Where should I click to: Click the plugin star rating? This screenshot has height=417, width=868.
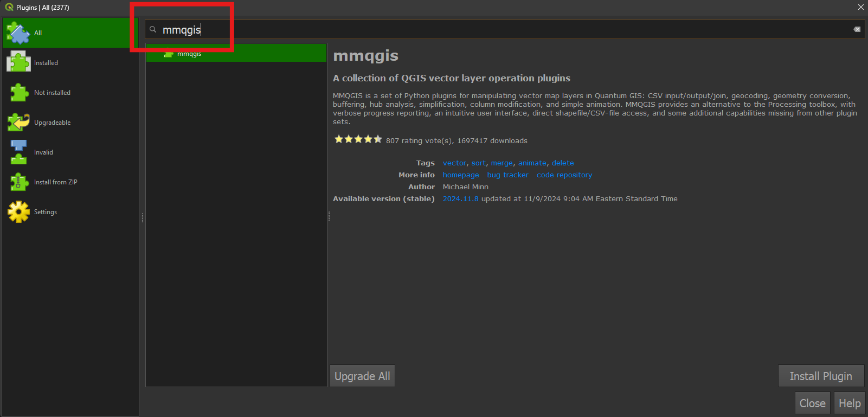coord(358,139)
